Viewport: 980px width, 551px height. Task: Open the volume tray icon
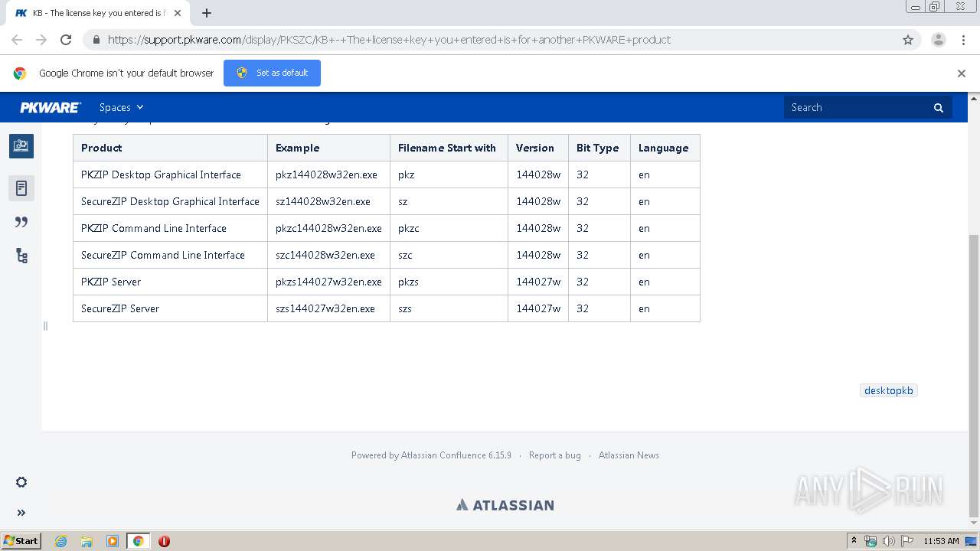coord(889,541)
